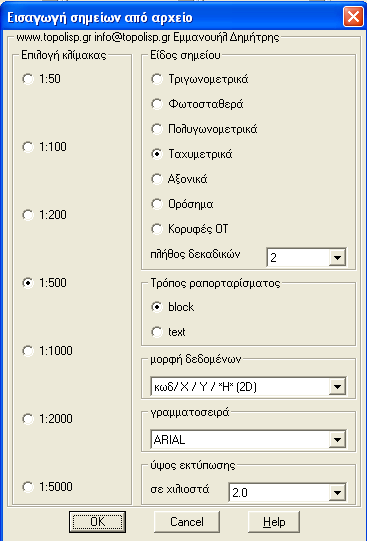Screen dimensions: 367x541
Task: Choose the 1:2000 scale
Action: click(28, 419)
